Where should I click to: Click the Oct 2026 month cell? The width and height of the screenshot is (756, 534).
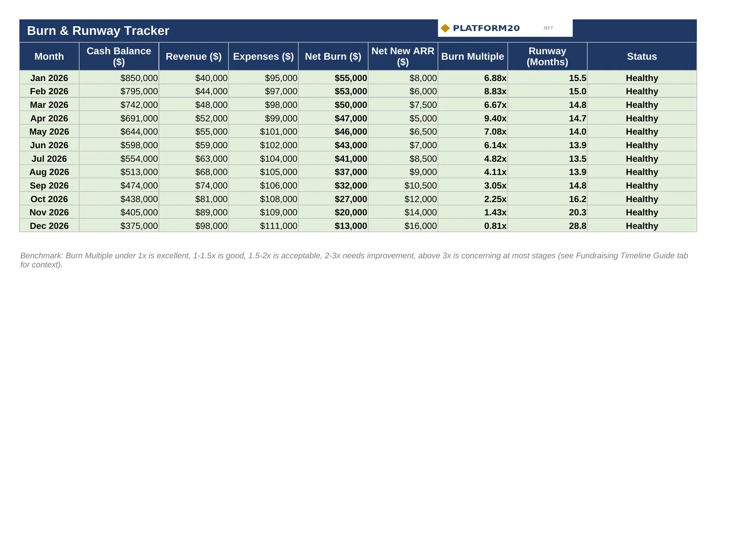[49, 199]
